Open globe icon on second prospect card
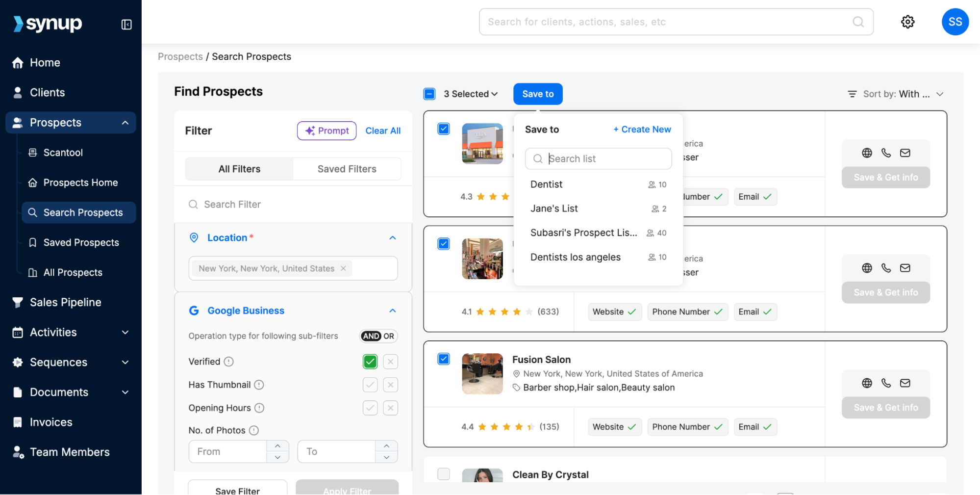The height and width of the screenshot is (495, 980). click(867, 268)
